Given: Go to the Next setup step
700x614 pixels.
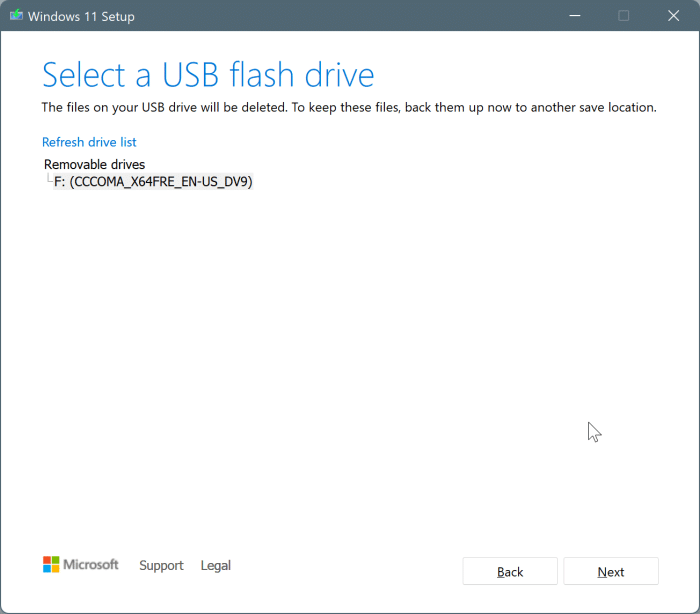Looking at the screenshot, I should tap(611, 571).
